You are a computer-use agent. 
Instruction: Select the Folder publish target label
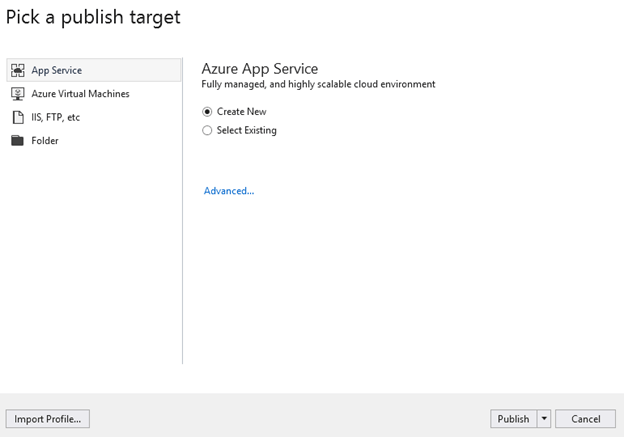pos(45,140)
